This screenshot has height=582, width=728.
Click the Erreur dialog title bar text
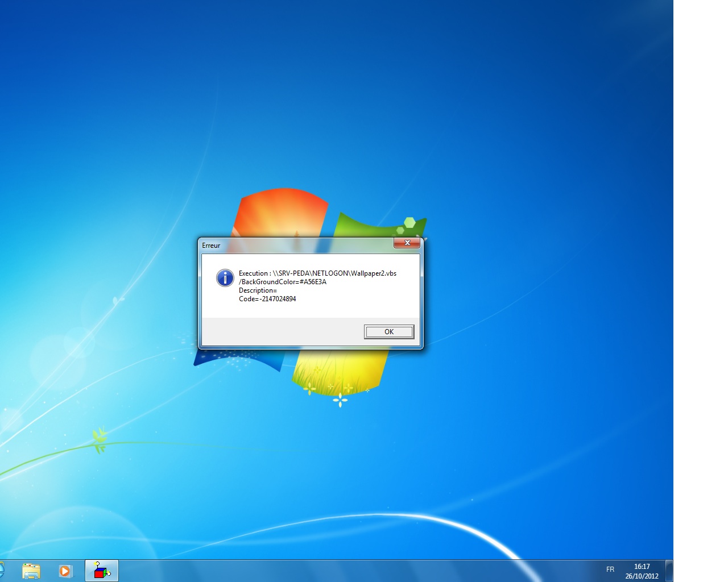(x=211, y=246)
